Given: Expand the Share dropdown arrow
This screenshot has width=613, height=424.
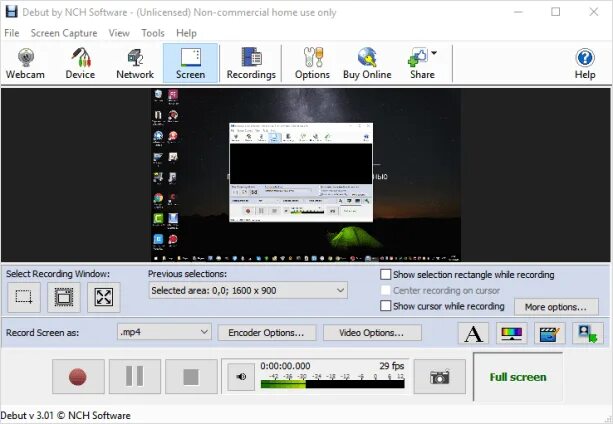Looking at the screenshot, I should 434,53.
